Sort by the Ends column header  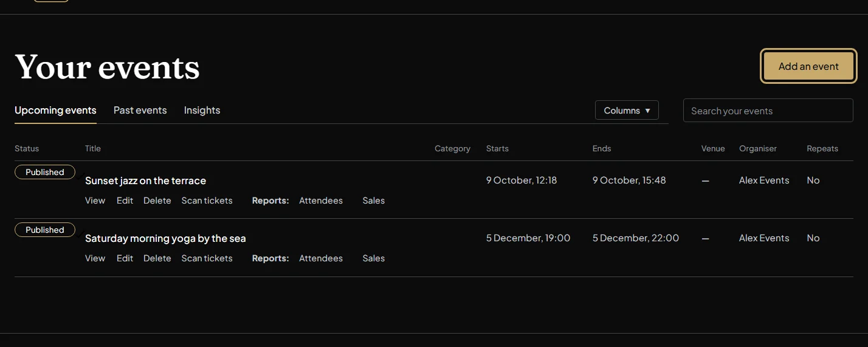tap(602, 148)
